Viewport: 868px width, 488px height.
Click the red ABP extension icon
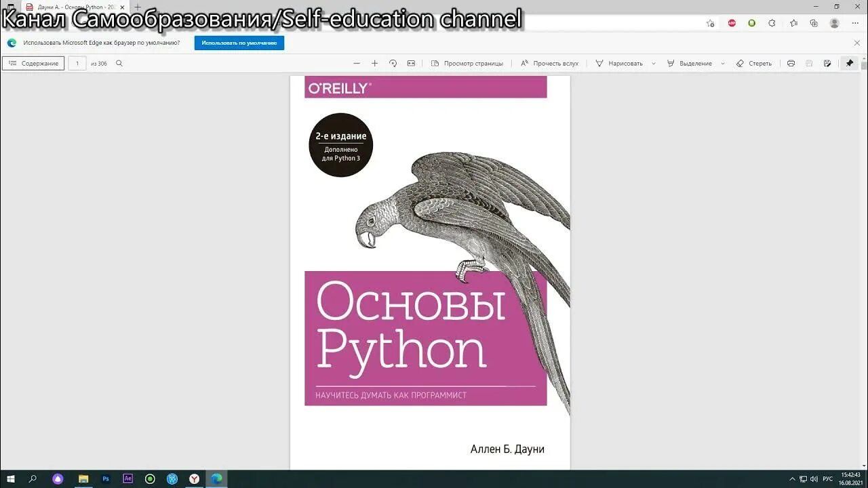732,23
